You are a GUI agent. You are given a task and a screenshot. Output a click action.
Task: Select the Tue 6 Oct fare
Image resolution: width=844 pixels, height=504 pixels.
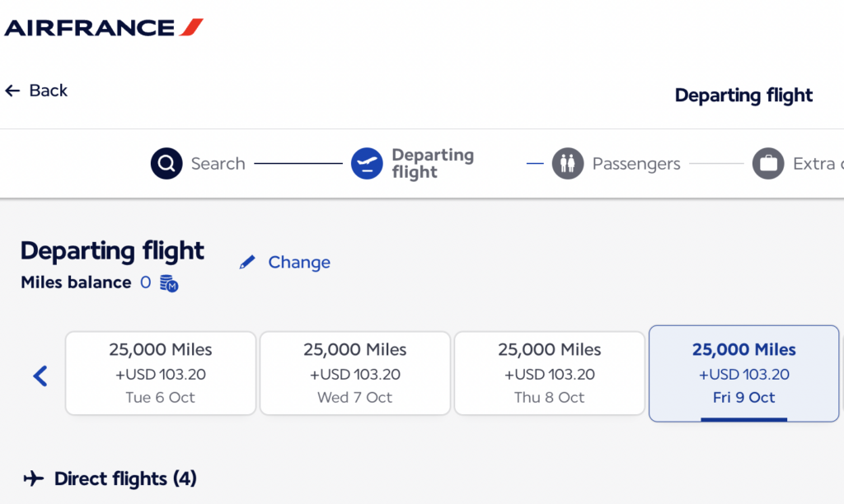tap(161, 373)
